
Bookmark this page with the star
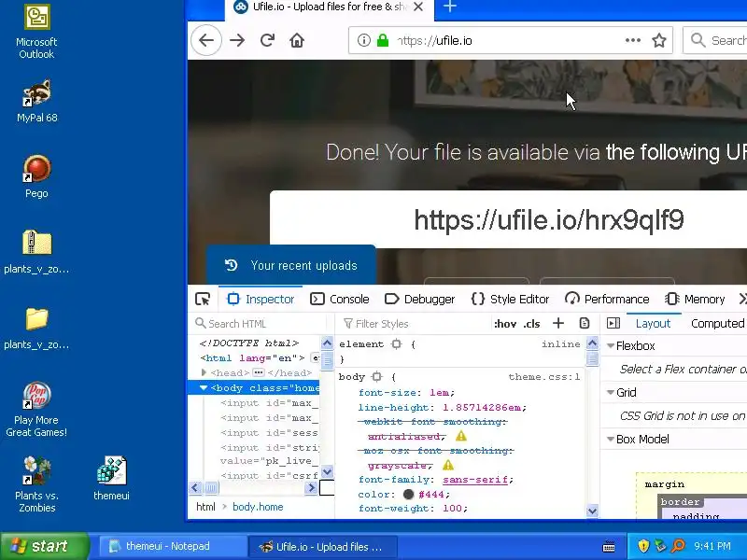pyautogui.click(x=659, y=40)
